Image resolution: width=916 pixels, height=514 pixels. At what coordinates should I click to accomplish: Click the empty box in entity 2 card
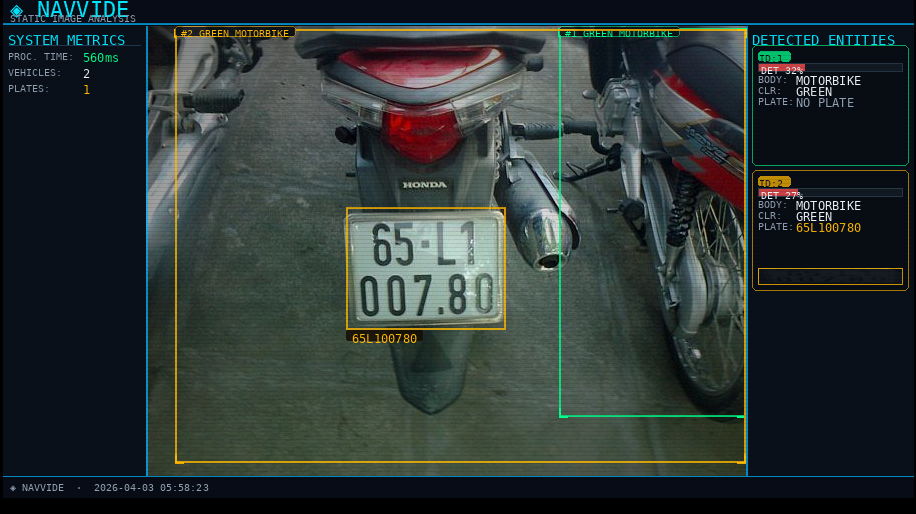pos(830,276)
